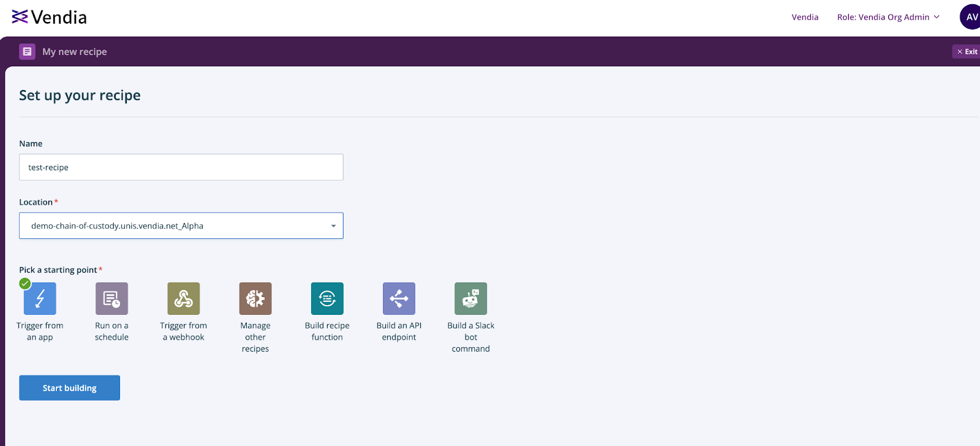This screenshot has width=980, height=446.
Task: Open the Role: Vendia Org Admin dropdown
Action: 888,17
